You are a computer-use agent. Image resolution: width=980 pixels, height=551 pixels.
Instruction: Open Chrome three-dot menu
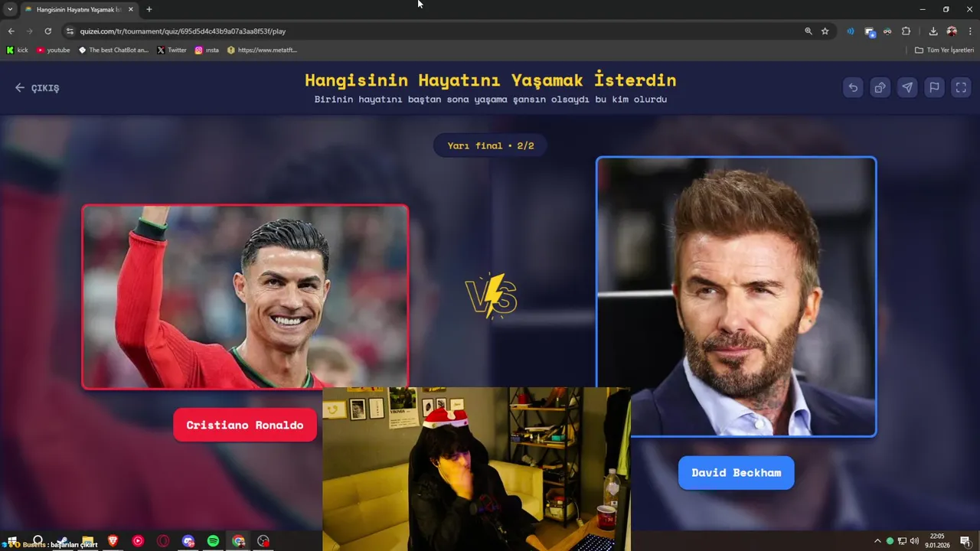click(970, 31)
